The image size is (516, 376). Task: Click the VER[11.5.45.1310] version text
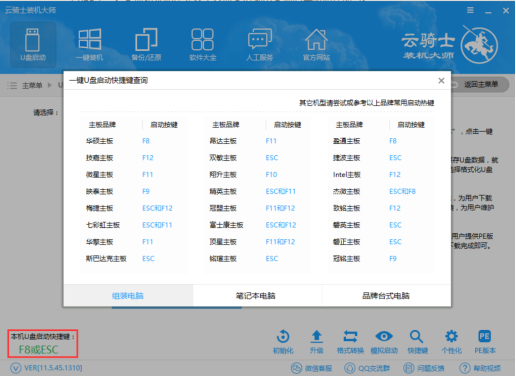coord(53,368)
